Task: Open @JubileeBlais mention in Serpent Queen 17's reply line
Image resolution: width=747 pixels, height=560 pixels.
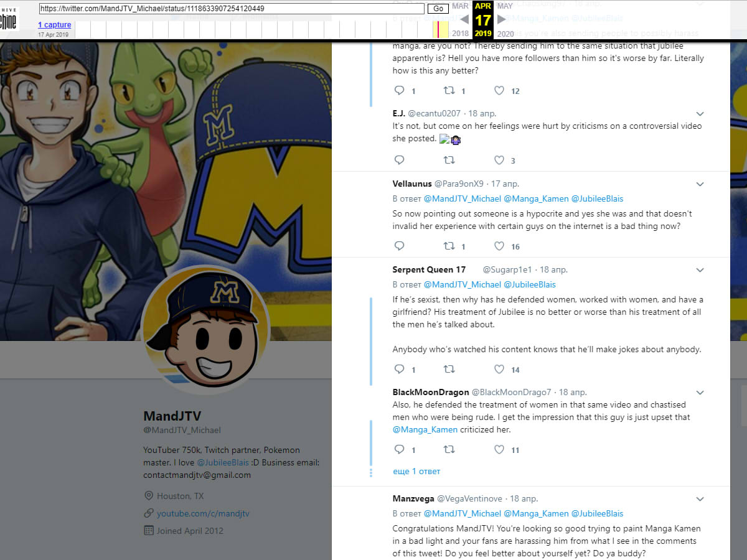Action: (x=530, y=284)
